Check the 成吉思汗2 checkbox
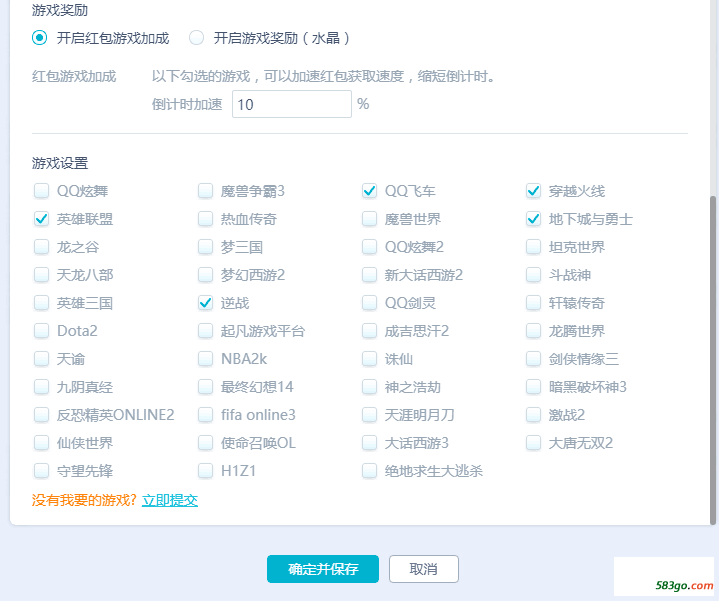The image size is (719, 601). pyautogui.click(x=370, y=331)
